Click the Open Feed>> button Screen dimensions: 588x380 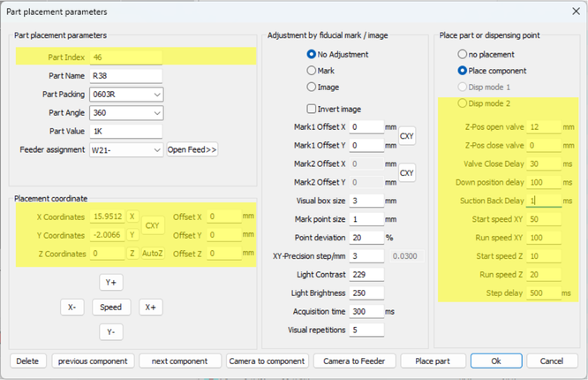pyautogui.click(x=192, y=149)
